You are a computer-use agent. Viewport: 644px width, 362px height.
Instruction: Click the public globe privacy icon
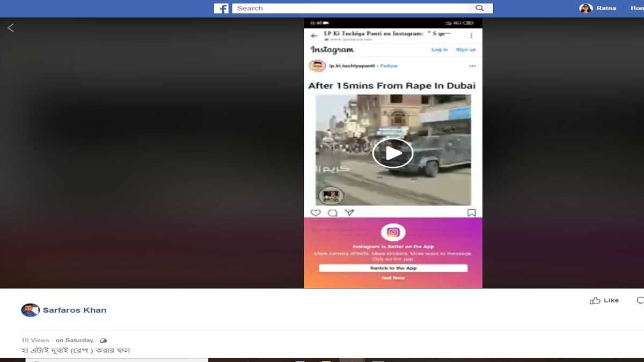103,341
